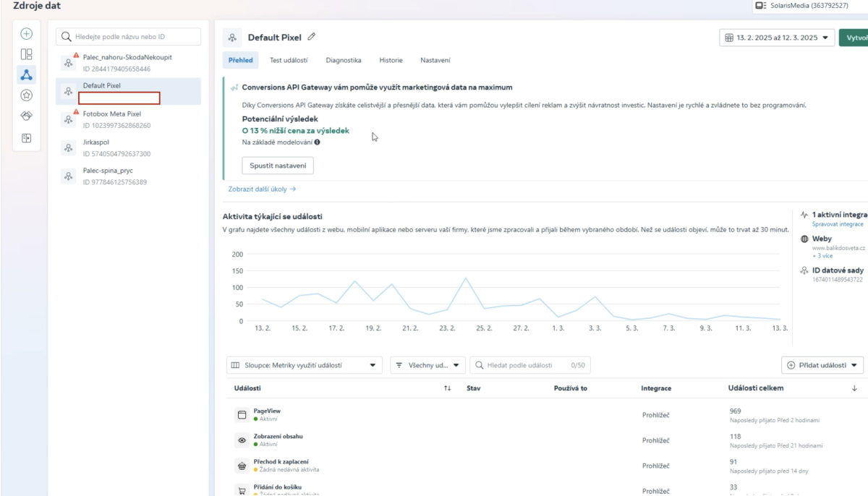Click the Přechod k zaplacení basket icon
The width and height of the screenshot is (868, 496).
242,466
